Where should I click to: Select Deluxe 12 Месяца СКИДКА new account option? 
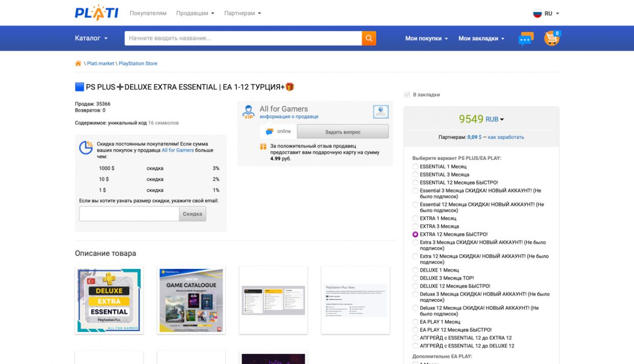pyautogui.click(x=415, y=308)
